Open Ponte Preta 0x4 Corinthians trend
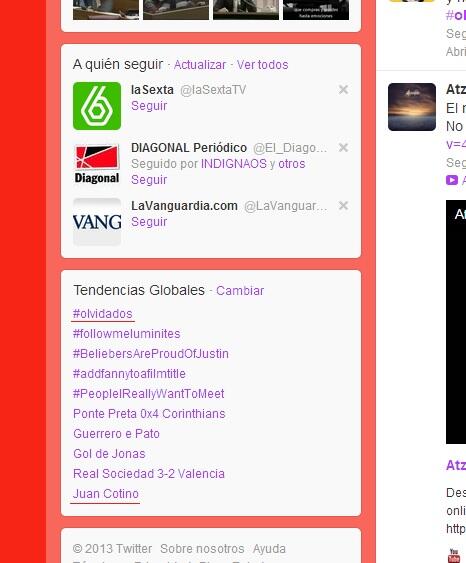This screenshot has width=466, height=563. 149,414
